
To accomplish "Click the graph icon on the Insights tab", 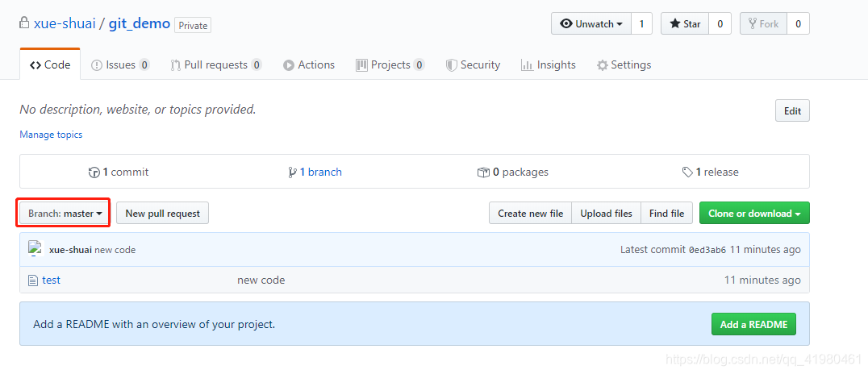I will pos(527,65).
